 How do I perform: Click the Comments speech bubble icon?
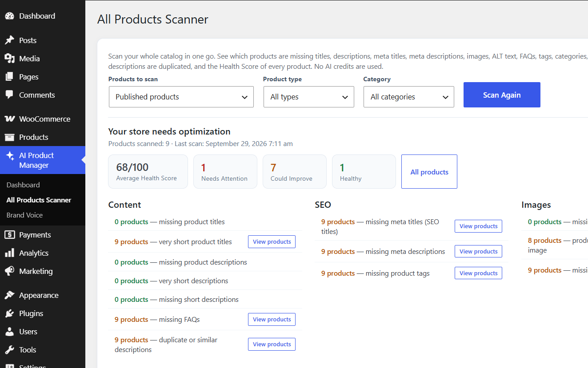(9, 95)
